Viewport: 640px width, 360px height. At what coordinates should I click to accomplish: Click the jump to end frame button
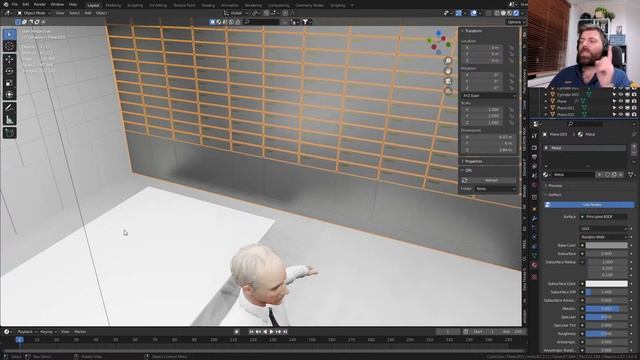(x=285, y=332)
